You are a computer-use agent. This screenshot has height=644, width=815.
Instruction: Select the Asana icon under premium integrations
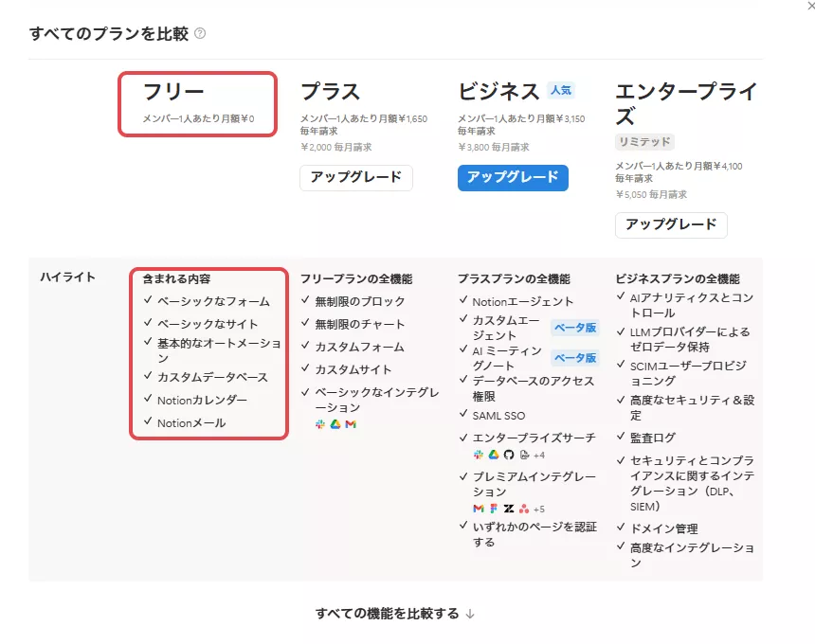[x=525, y=509]
